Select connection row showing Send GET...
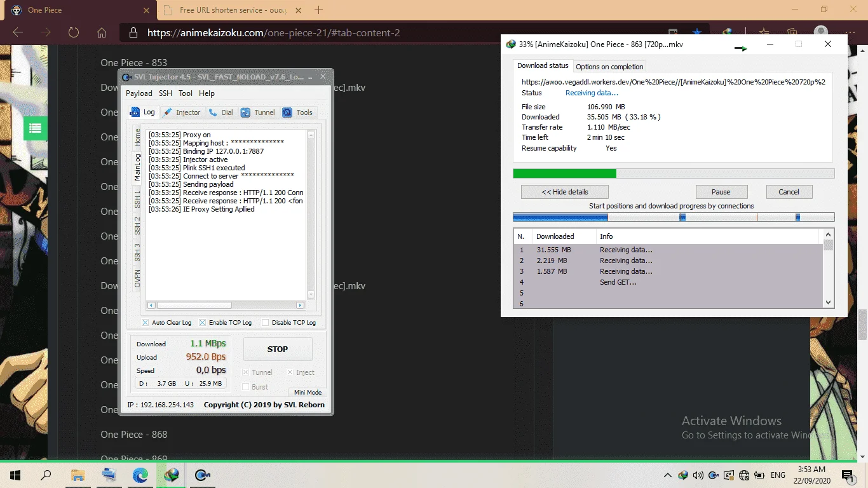The width and height of the screenshot is (868, 488). tap(668, 282)
